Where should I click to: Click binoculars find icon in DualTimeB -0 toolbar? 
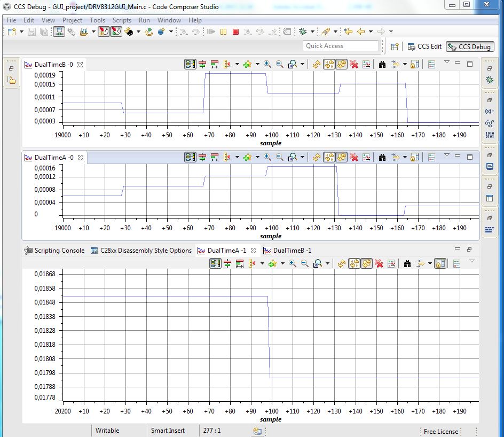click(x=382, y=64)
